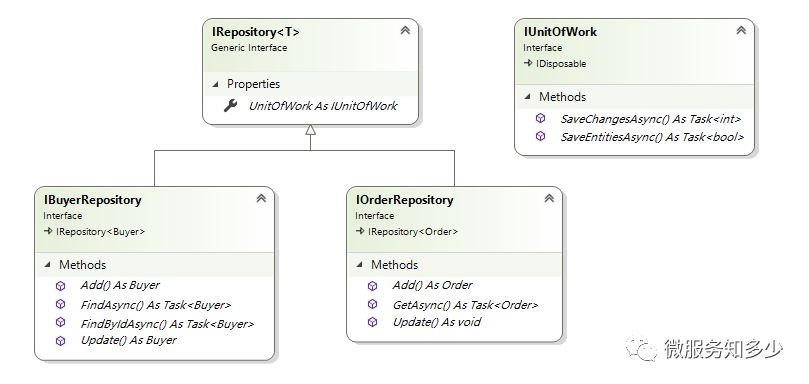Select 'SaveEntitiesAsync() As Task<bool>' method
The width and height of the screenshot is (809, 384).
click(x=652, y=137)
